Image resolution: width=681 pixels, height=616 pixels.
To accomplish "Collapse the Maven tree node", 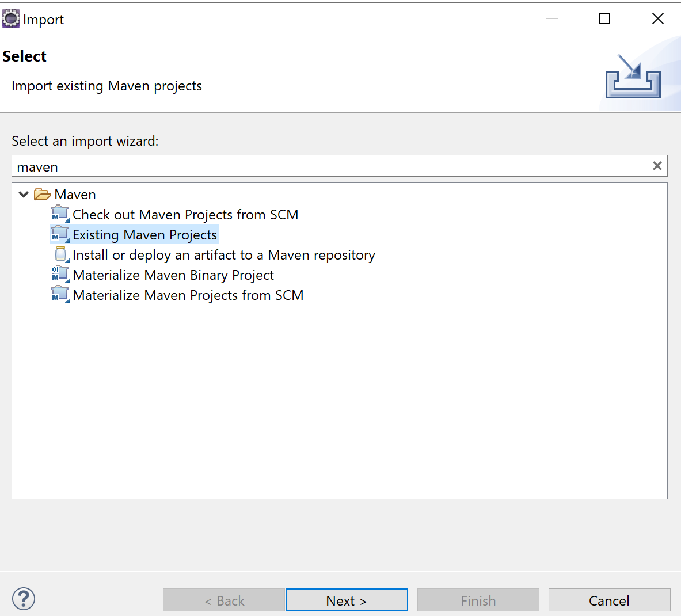I will pos(24,194).
